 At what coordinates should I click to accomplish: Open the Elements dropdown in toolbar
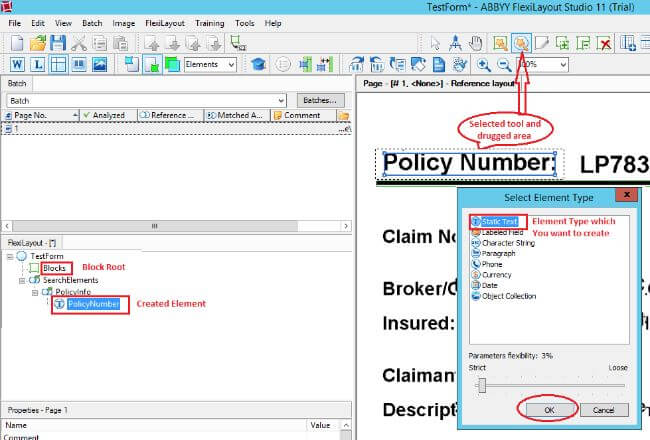point(210,64)
